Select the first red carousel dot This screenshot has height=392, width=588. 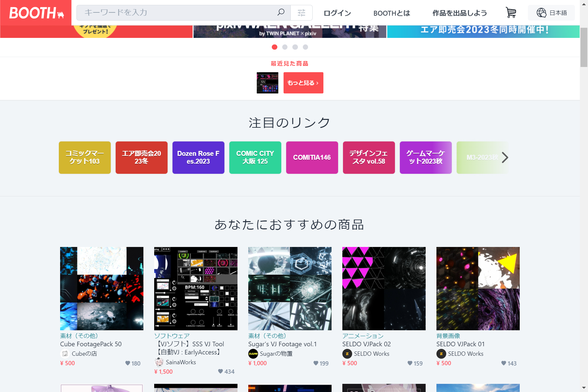tap(274, 47)
